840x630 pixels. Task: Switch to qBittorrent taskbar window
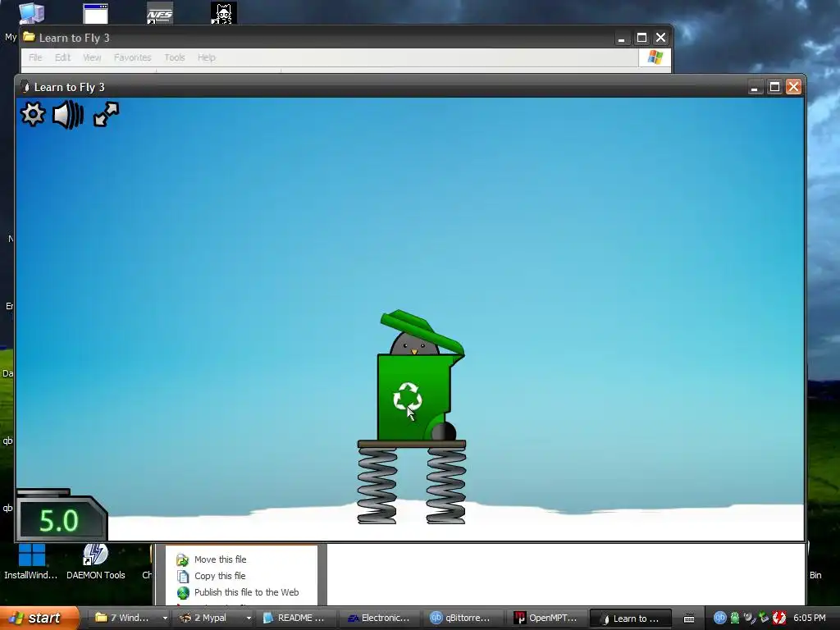(x=464, y=618)
